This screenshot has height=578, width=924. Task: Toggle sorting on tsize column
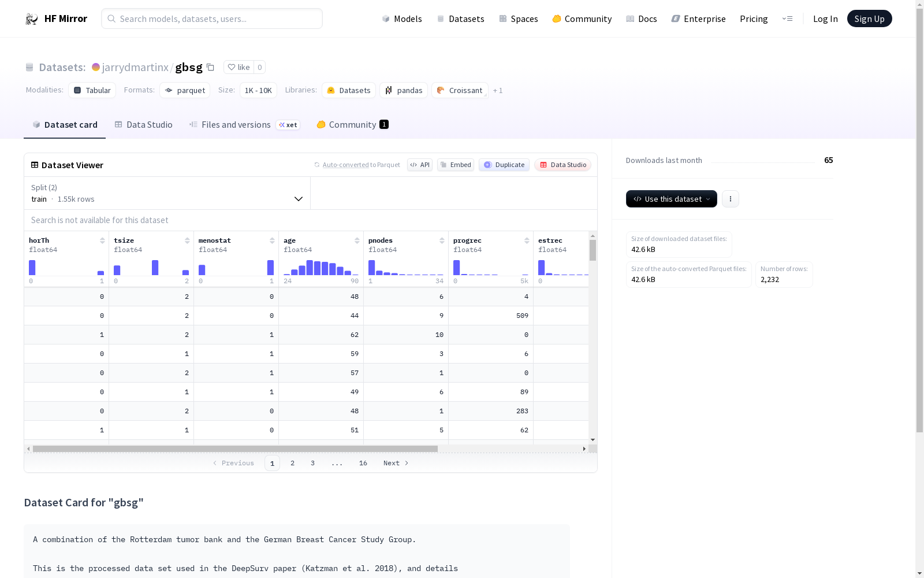click(x=187, y=240)
